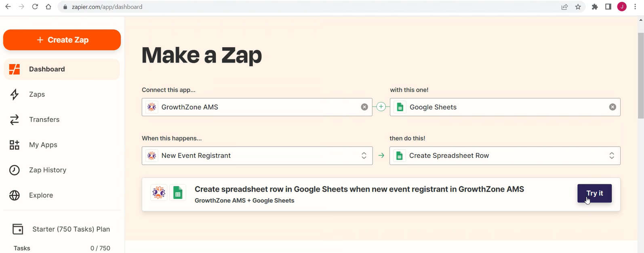The width and height of the screenshot is (644, 253).
Task: Click the orange Dashboard icon
Action: pyautogui.click(x=15, y=69)
